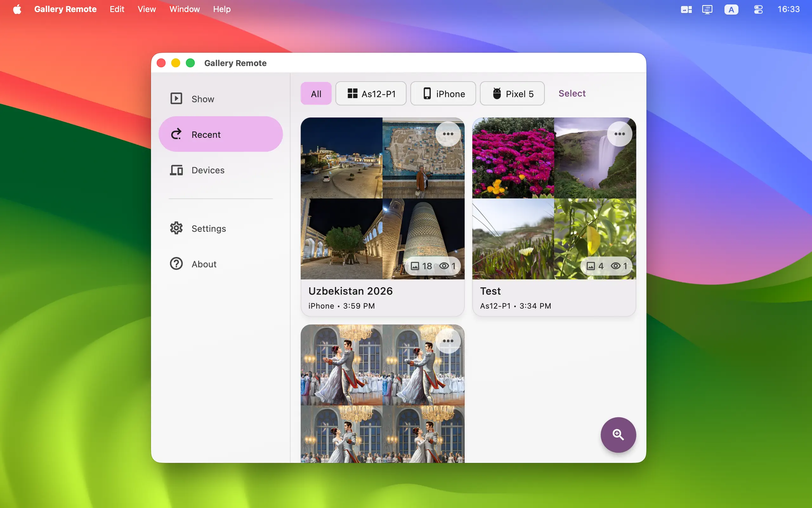Click the purple zoom magnifier button
Image resolution: width=812 pixels, height=508 pixels.
(618, 435)
